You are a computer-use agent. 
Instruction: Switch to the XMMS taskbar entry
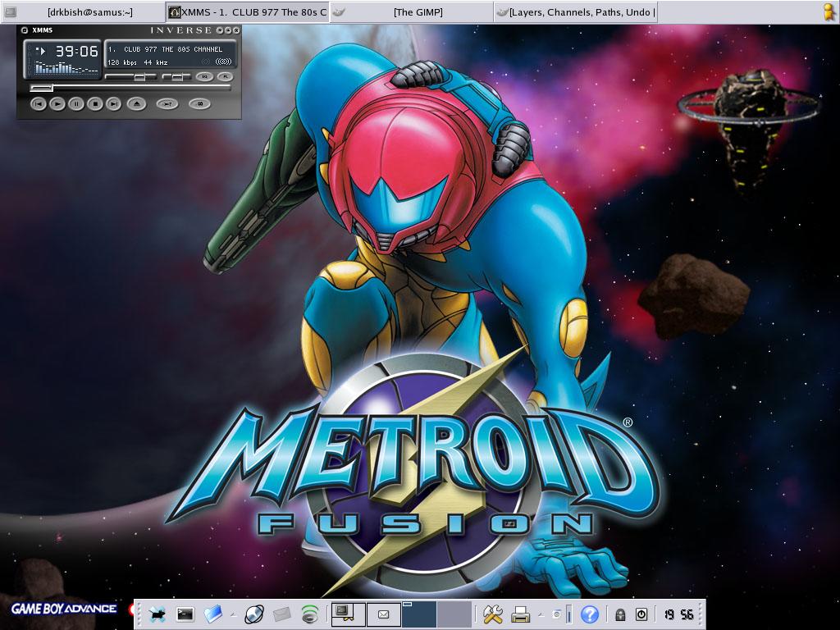[247, 11]
